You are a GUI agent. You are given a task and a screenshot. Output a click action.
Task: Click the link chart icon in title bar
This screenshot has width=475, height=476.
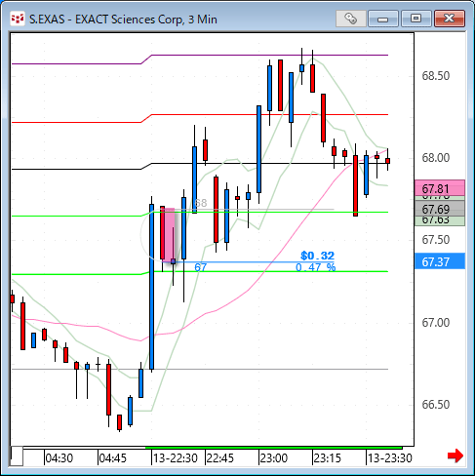(350, 19)
